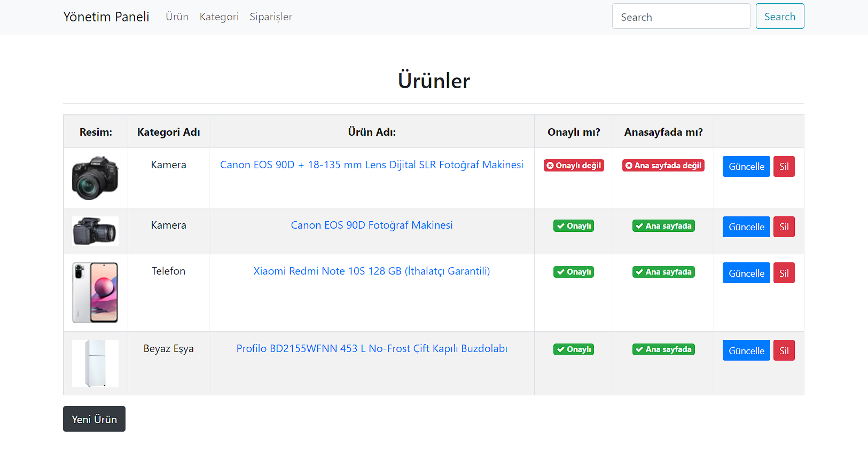Viewport: 868px width, 476px height.
Task: Focus the Search input field
Action: pyautogui.click(x=681, y=17)
